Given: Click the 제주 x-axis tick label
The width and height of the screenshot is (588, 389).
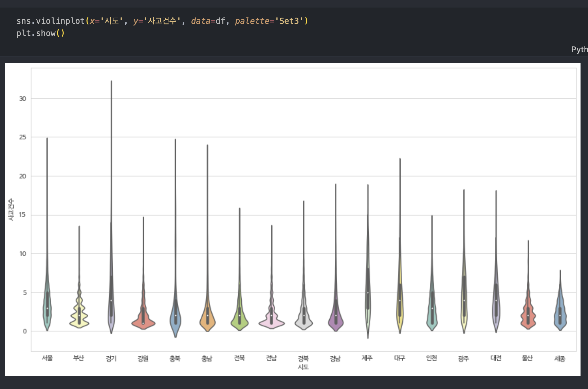Looking at the screenshot, I should (367, 358).
